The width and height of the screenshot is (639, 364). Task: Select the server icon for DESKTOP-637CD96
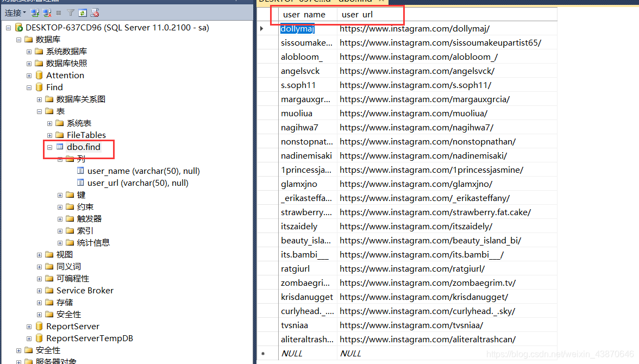[18, 28]
